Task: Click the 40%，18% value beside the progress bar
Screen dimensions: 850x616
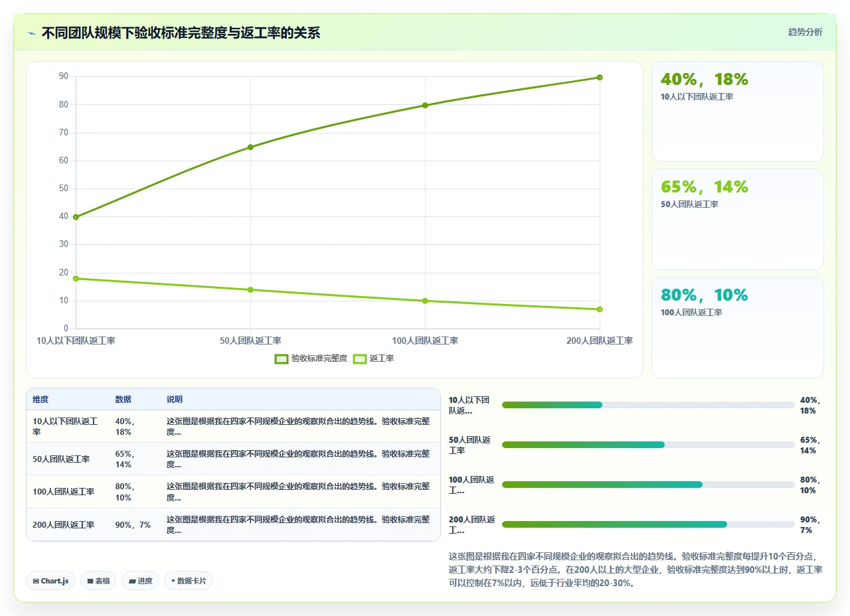Action: click(811, 406)
